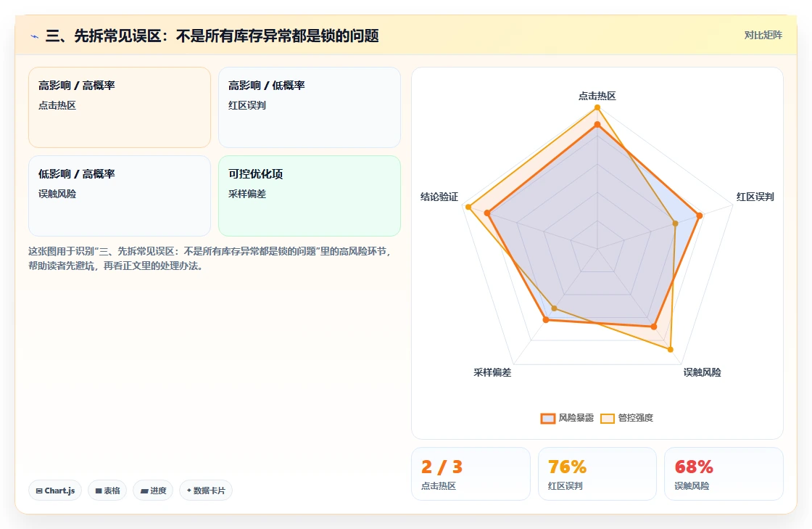
Task: Toggle the 管控强度 legend swatch
Action: point(608,418)
